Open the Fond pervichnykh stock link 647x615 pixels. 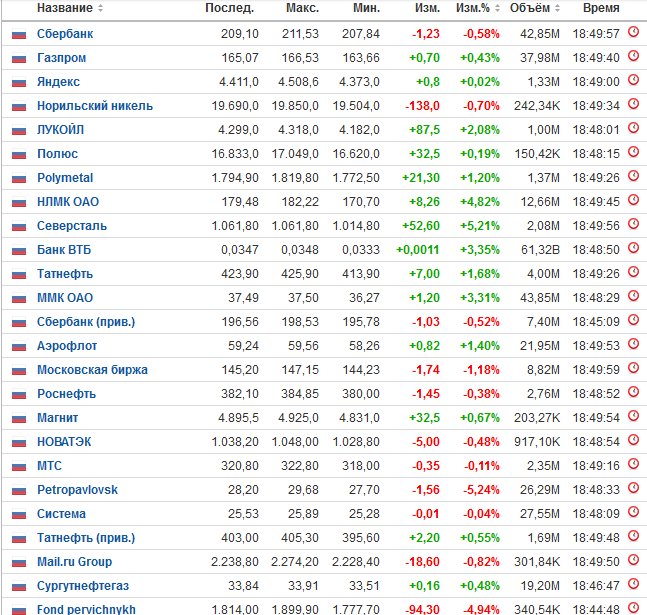86,609
